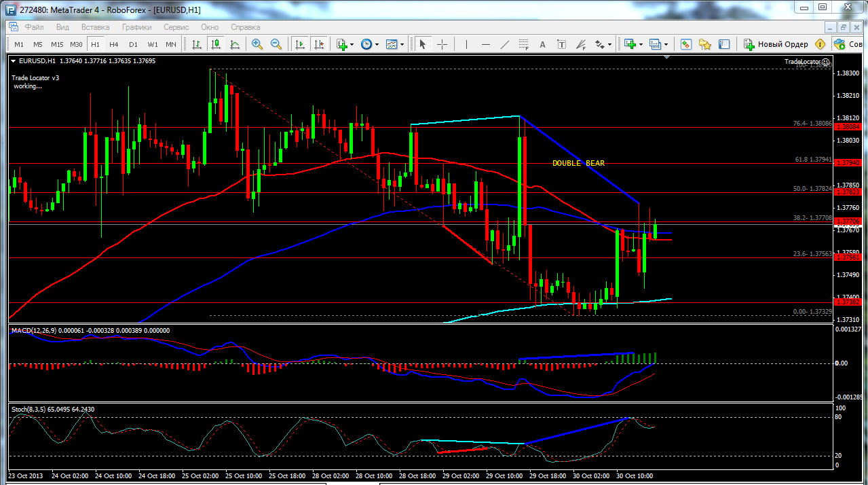Switch to H4 timeframe
This screenshot has height=485, width=868.
click(114, 44)
